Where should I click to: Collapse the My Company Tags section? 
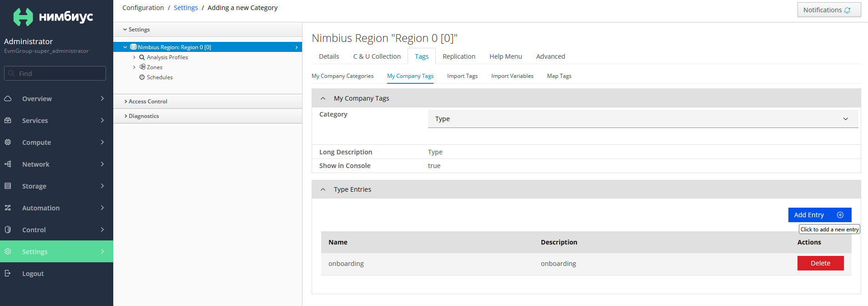pyautogui.click(x=323, y=98)
